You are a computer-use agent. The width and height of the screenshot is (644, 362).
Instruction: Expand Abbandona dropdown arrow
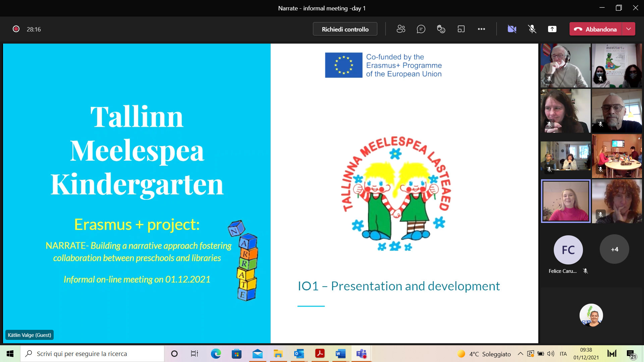629,29
